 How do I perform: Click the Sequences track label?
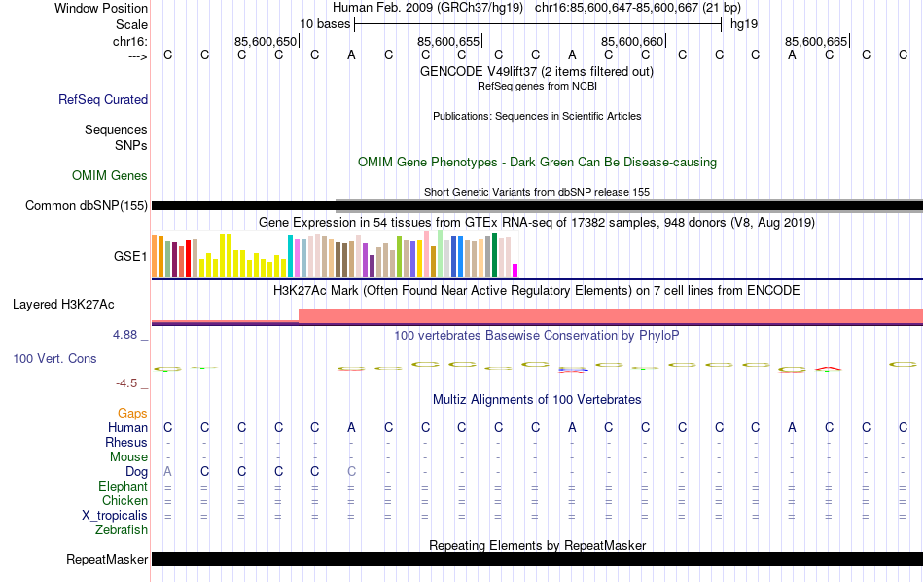(116, 129)
